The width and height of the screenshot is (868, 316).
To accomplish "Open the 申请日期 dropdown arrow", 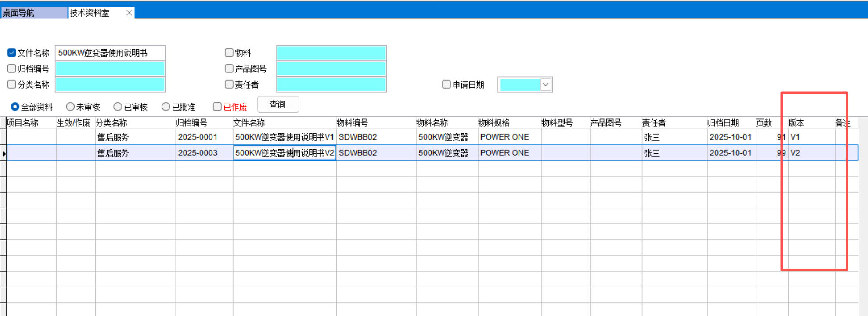I will 546,85.
